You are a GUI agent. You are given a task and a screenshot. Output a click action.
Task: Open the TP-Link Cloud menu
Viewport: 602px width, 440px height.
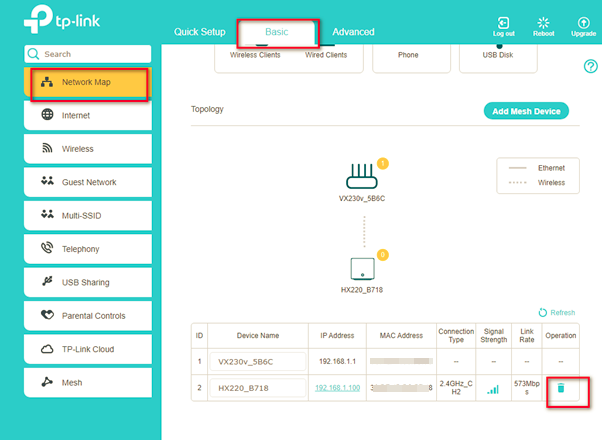(x=88, y=349)
